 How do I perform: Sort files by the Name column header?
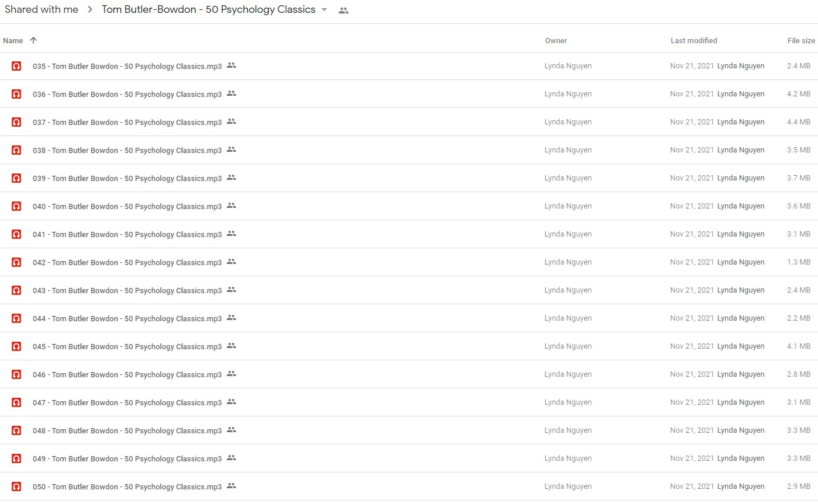pos(13,40)
